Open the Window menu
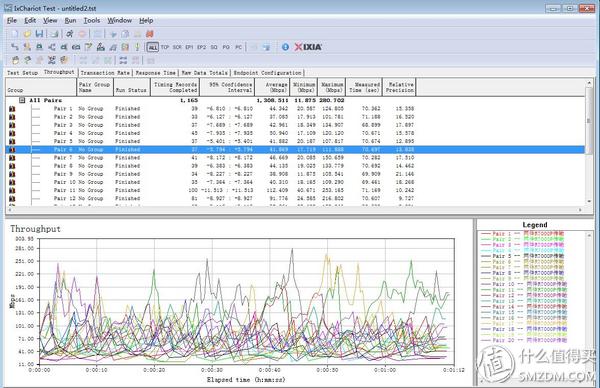Viewport: 600px width, 388px height. pos(119,21)
